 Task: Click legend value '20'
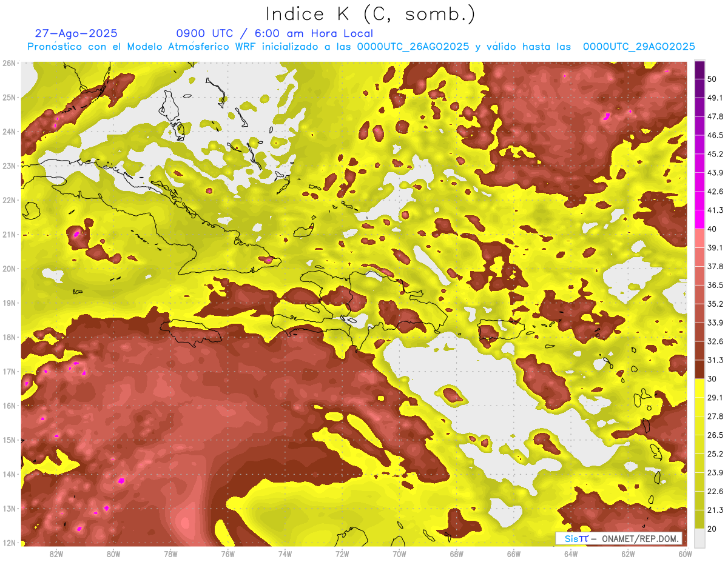[x=712, y=528]
